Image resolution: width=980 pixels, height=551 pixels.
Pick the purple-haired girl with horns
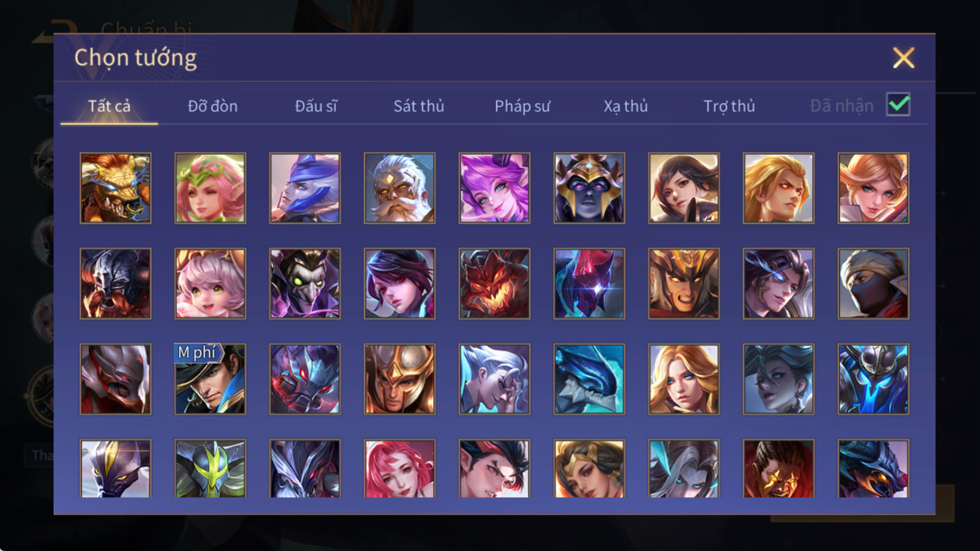pos(494,188)
